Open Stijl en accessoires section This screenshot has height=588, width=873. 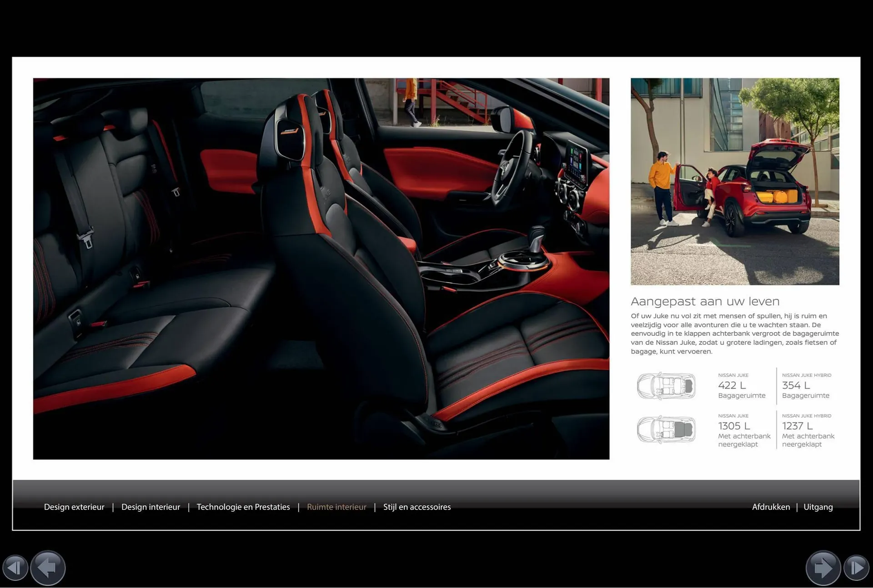[x=417, y=507]
